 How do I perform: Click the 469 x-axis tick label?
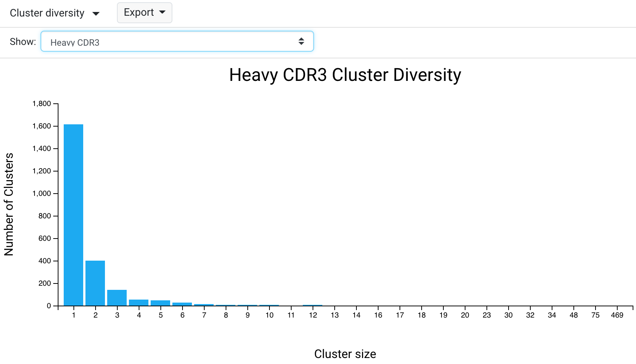click(617, 315)
